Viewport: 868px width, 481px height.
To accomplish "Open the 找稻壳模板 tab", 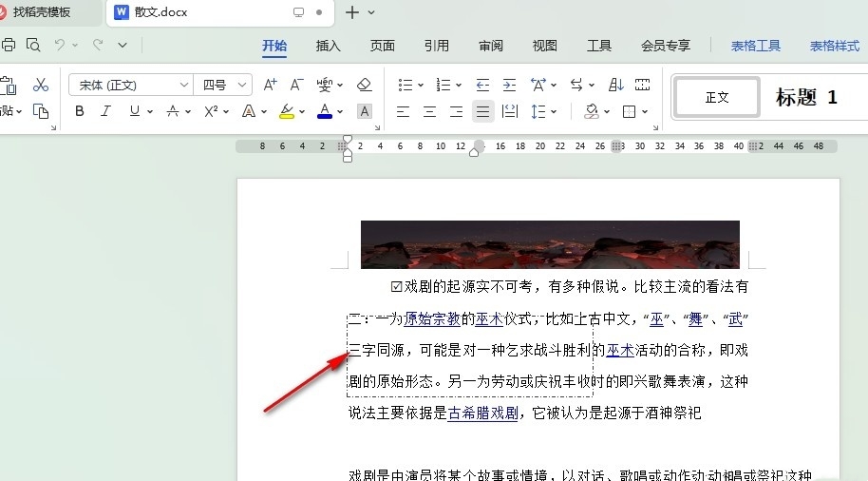I will pos(42,12).
